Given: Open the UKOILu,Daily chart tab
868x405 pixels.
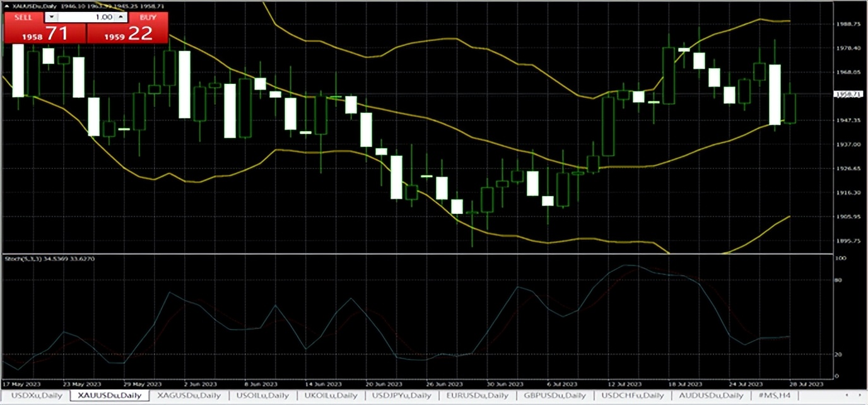Looking at the screenshot, I should point(331,396).
